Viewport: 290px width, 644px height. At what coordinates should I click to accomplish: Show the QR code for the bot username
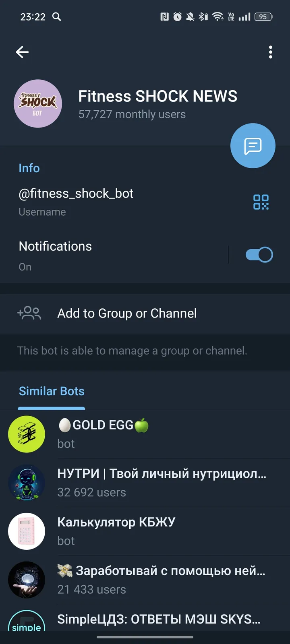pyautogui.click(x=261, y=203)
